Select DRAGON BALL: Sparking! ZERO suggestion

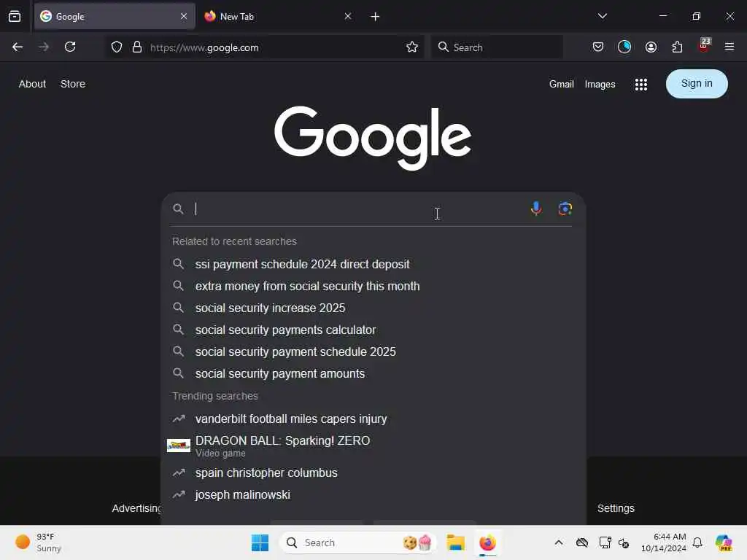pyautogui.click(x=373, y=446)
